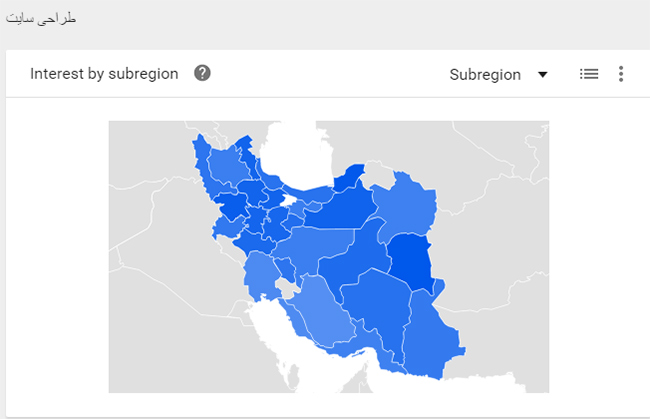Viewport: 650px width, 419px height.
Task: Click the Subregion dropdown arrow
Action: pos(543,75)
